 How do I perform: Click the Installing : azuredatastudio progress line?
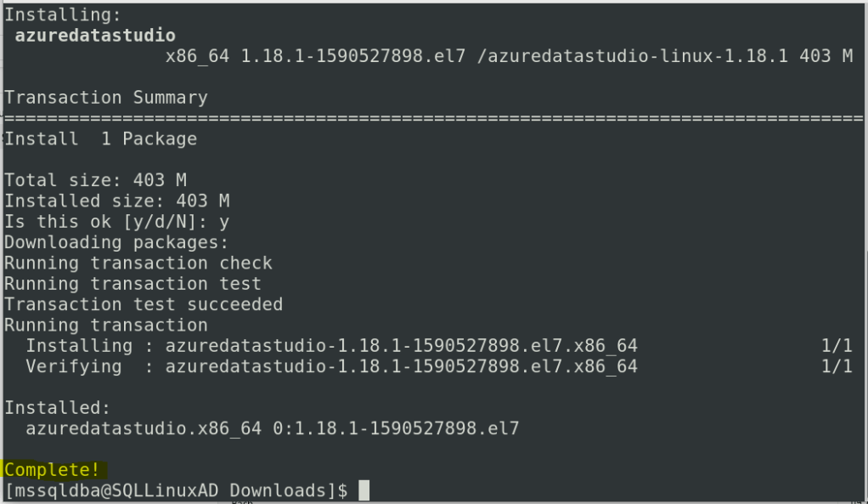[x=331, y=346]
